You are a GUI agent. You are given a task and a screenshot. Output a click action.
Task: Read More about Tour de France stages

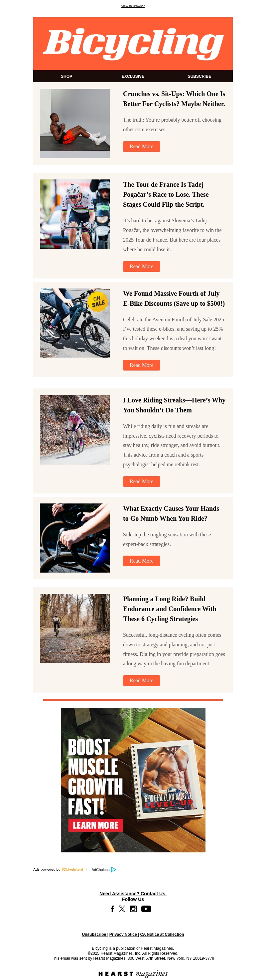(142, 266)
